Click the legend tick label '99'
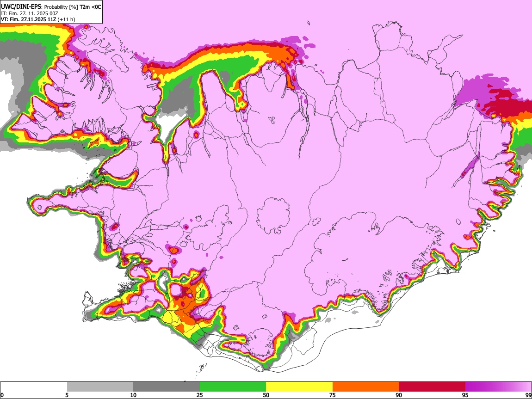The height and width of the screenshot is (399, 532). pyautogui.click(x=528, y=395)
